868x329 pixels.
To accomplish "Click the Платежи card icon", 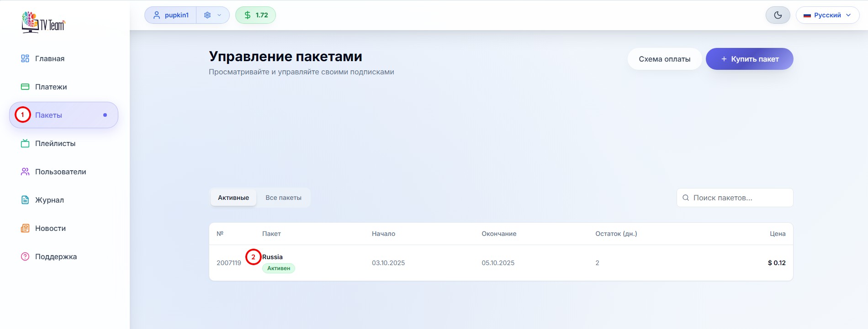I will coord(25,87).
